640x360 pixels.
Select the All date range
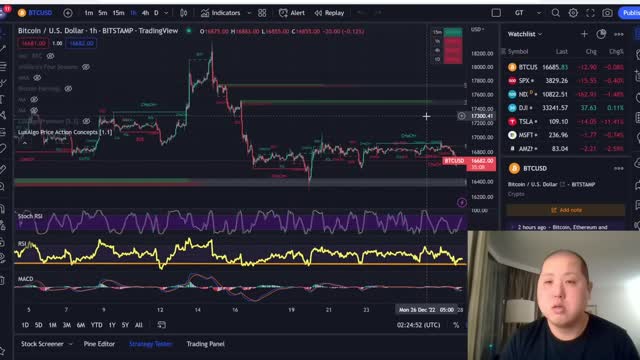(x=139, y=325)
